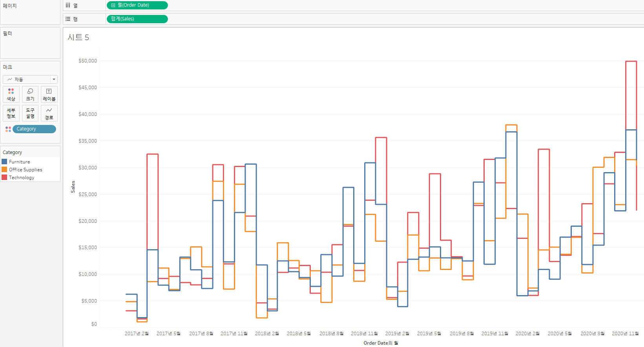Open the 자동 mark type dropdown
The image size is (644, 347).
point(30,79)
